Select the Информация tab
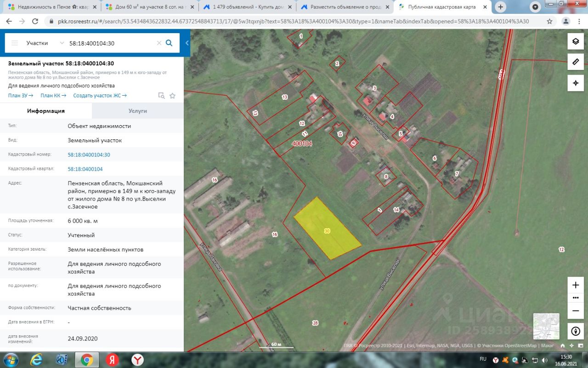The width and height of the screenshot is (588, 368). pyautogui.click(x=46, y=111)
